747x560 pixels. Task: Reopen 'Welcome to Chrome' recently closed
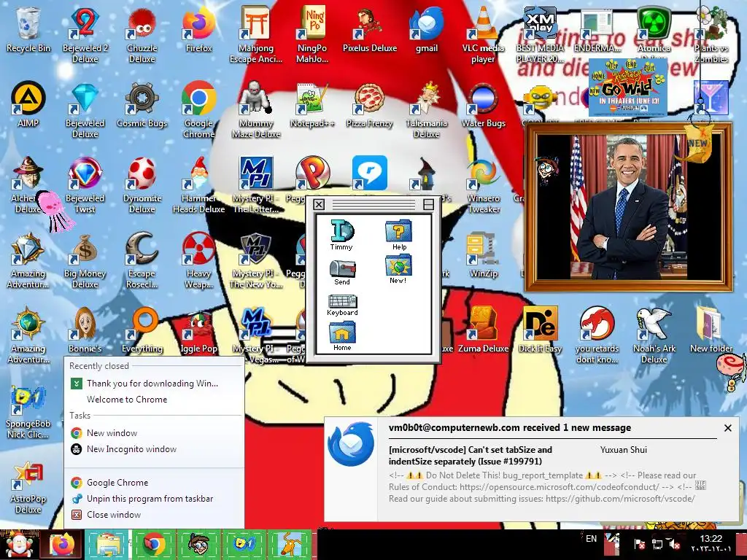coord(127,400)
